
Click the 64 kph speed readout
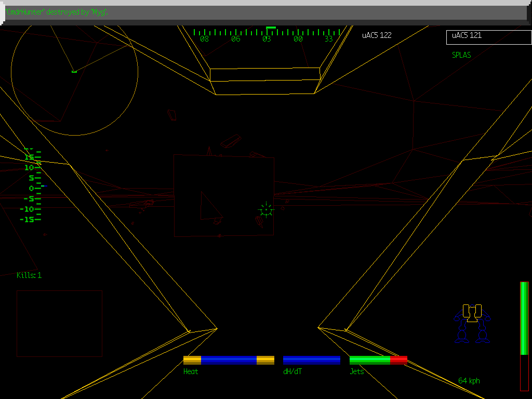tap(468, 380)
